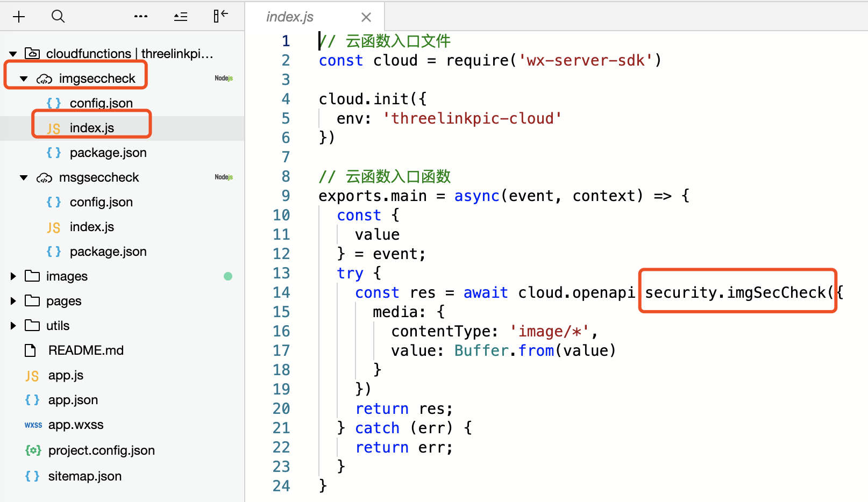The image size is (868, 502).
Task: Click security.imgSecCheck in the code
Action: pyautogui.click(x=735, y=292)
